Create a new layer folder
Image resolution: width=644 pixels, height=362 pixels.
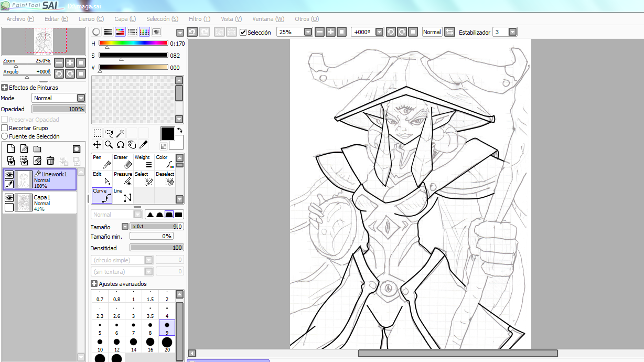pos(37,149)
